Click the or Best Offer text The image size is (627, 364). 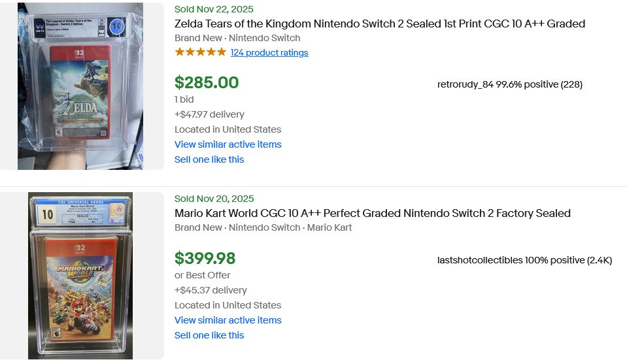click(x=202, y=275)
